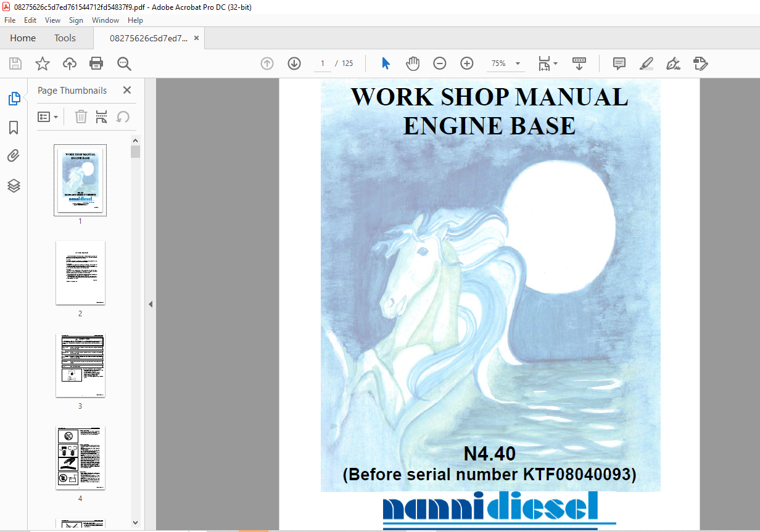Add a sticky note comment

pyautogui.click(x=619, y=63)
